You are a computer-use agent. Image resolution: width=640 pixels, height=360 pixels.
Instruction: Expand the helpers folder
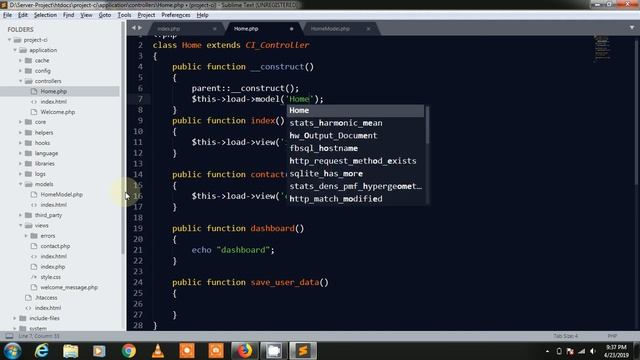coord(21,133)
